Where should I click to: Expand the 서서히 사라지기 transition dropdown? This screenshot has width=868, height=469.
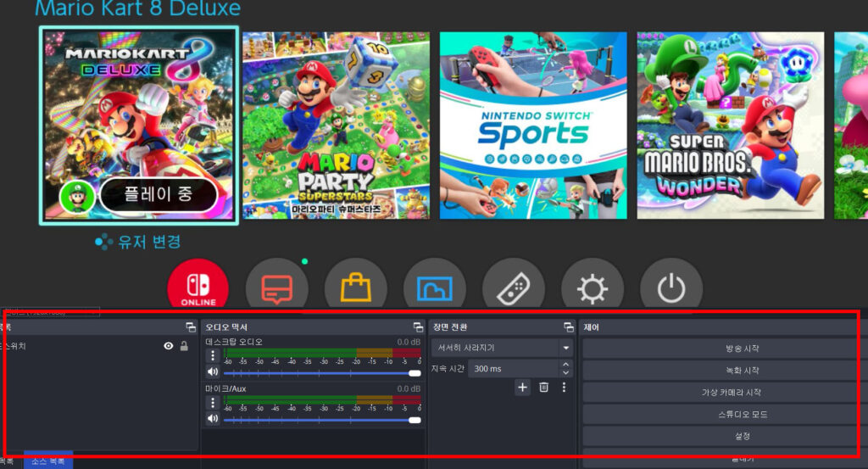click(565, 349)
